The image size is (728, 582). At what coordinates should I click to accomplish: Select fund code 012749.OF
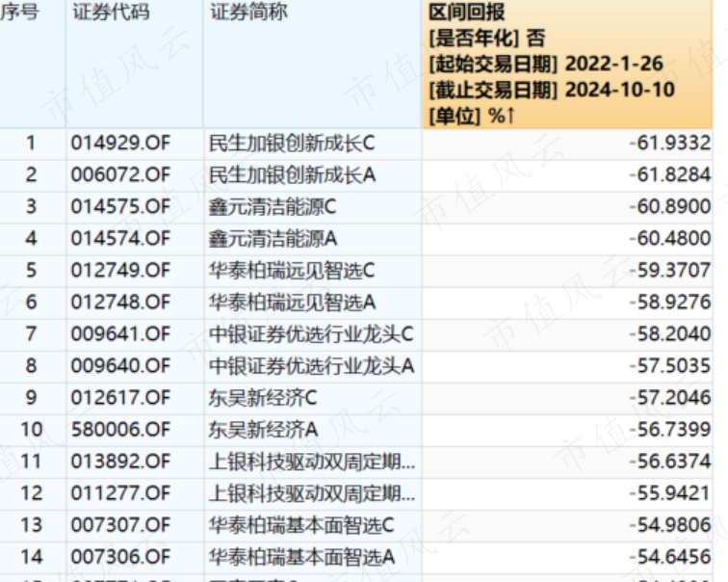coord(120,270)
